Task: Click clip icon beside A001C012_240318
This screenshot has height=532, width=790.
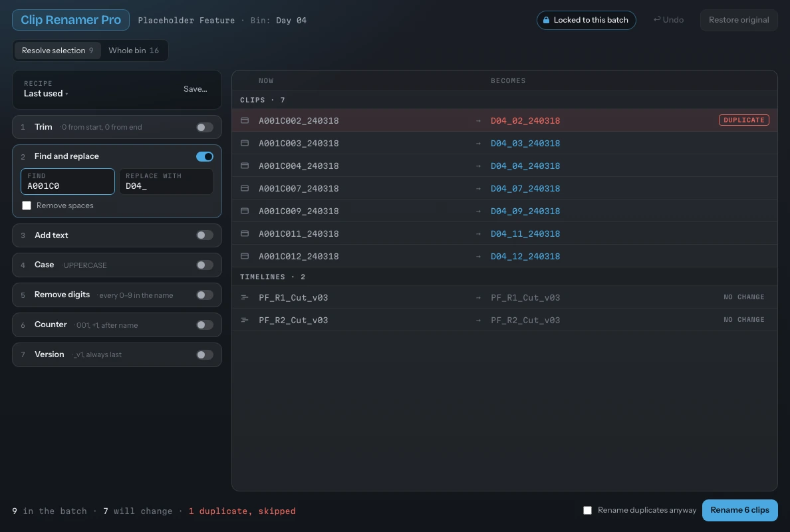Action: pos(245,257)
